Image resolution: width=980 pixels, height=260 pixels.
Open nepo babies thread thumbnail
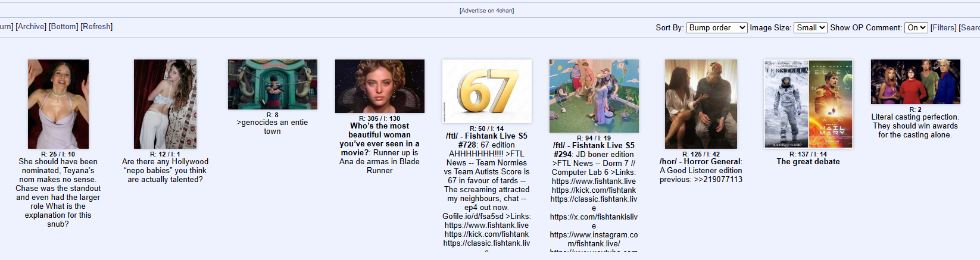coord(165,104)
